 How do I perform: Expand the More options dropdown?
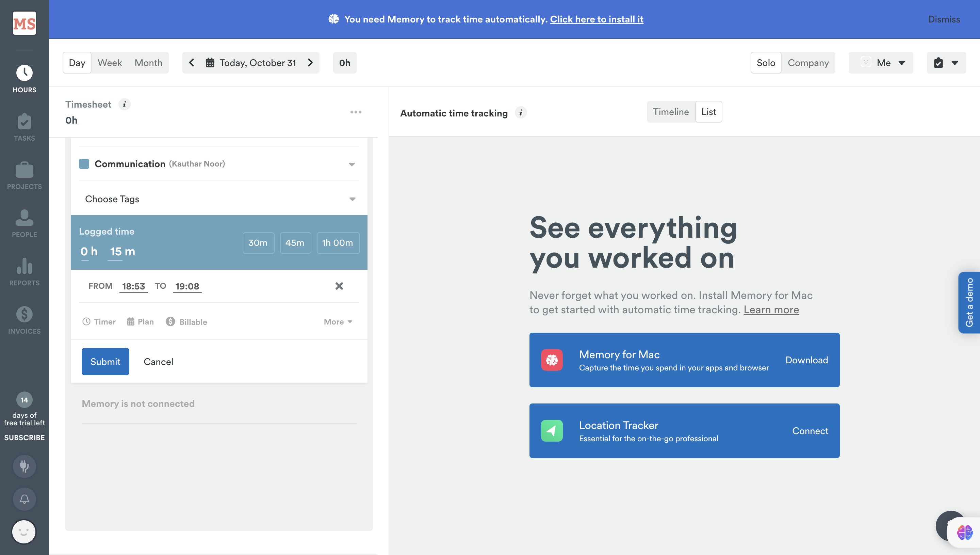point(338,322)
